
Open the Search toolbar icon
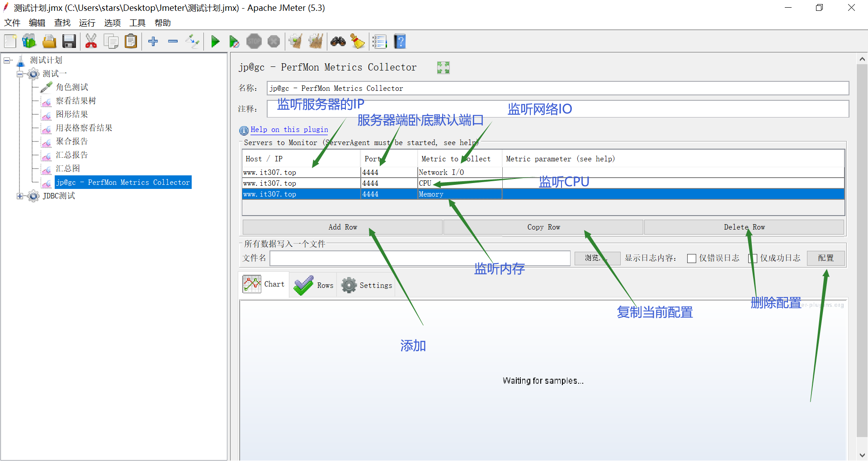click(x=338, y=41)
